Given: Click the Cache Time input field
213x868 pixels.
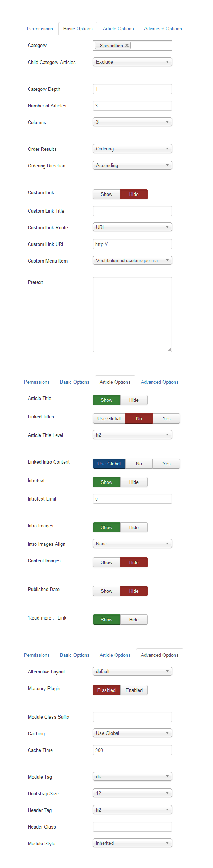Looking at the screenshot, I should click(132, 750).
